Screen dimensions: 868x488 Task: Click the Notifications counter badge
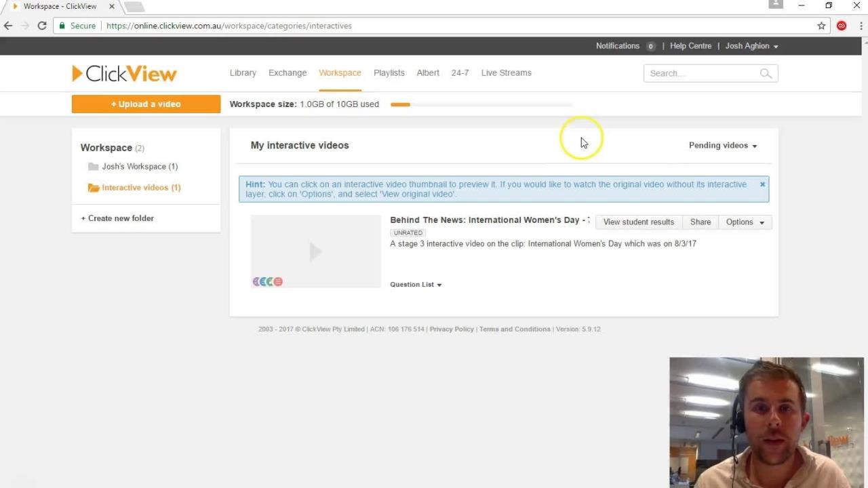click(651, 46)
